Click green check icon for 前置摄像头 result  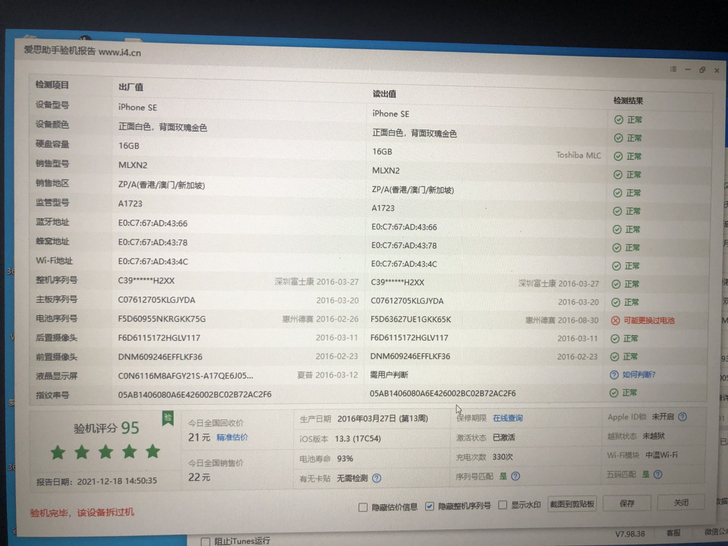tap(615, 357)
